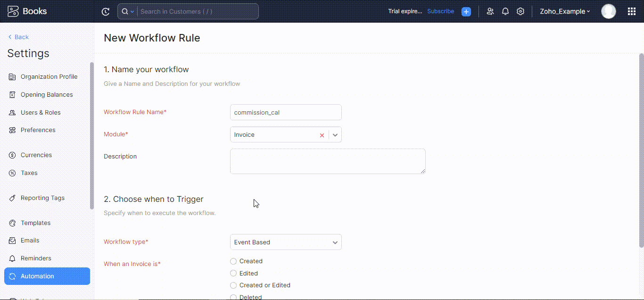Click the Organization Profile building icon
The height and width of the screenshot is (300, 644).
[x=12, y=76]
